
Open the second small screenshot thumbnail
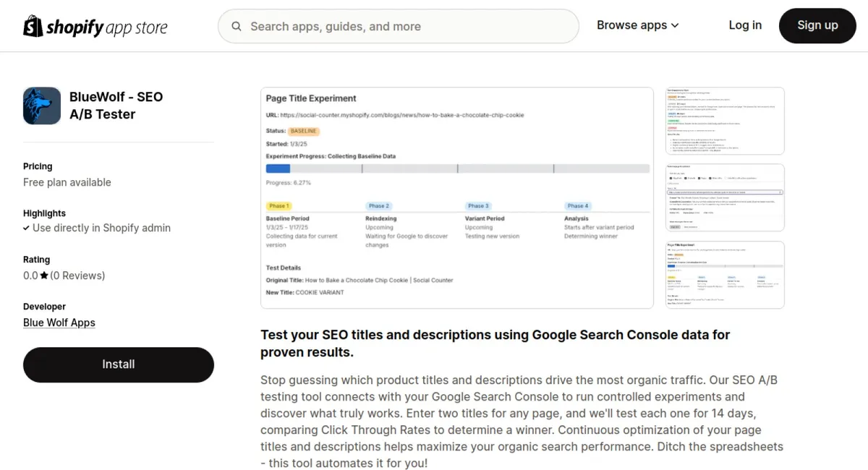tap(725, 198)
